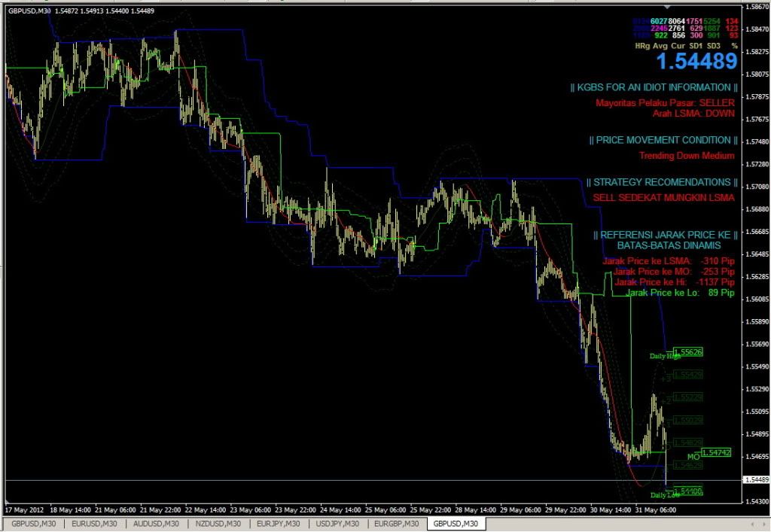Click 'Jarak Price ke Lo: 89 Pip'
The width and height of the screenshot is (771, 532).
681,293
